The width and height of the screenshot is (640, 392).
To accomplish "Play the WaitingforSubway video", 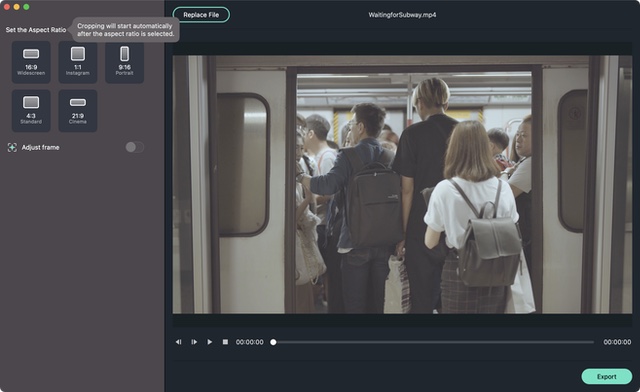I will 209,342.
